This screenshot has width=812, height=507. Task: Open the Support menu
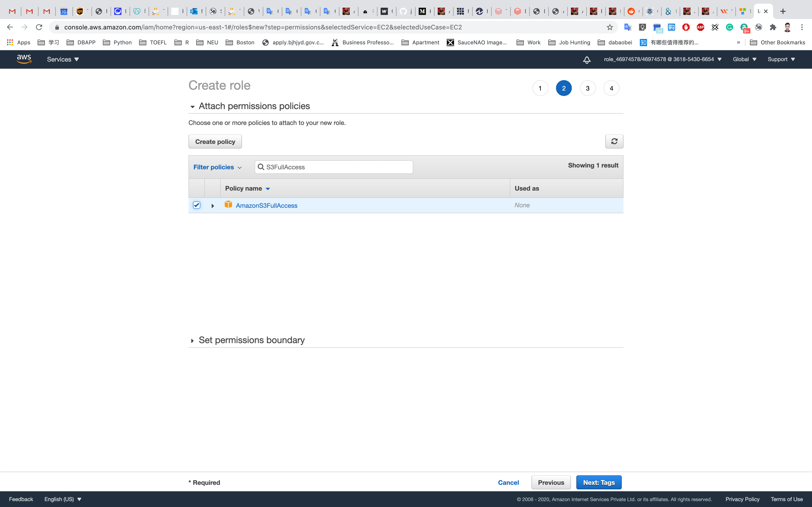click(781, 59)
